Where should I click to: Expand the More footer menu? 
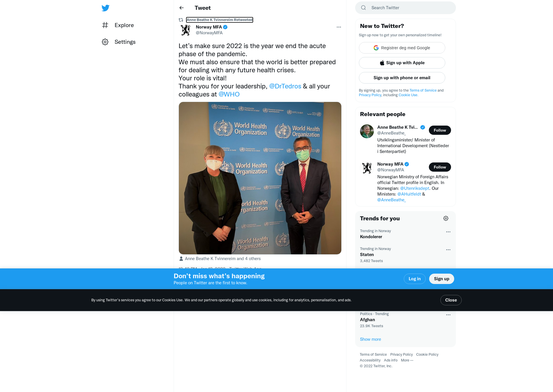coord(407,361)
